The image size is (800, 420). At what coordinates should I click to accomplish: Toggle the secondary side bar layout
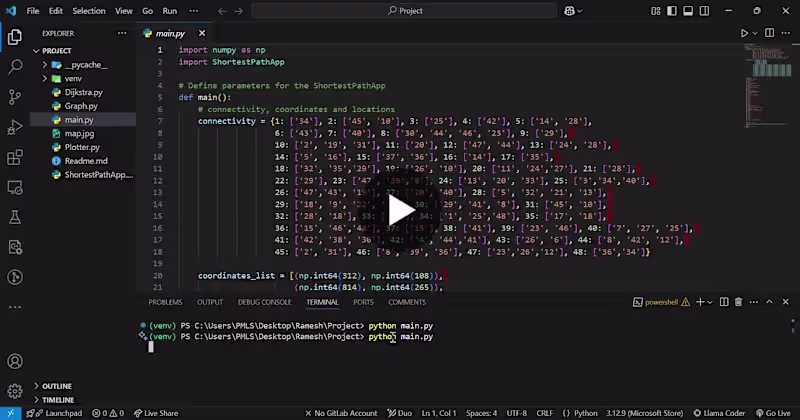pyautogui.click(x=704, y=11)
